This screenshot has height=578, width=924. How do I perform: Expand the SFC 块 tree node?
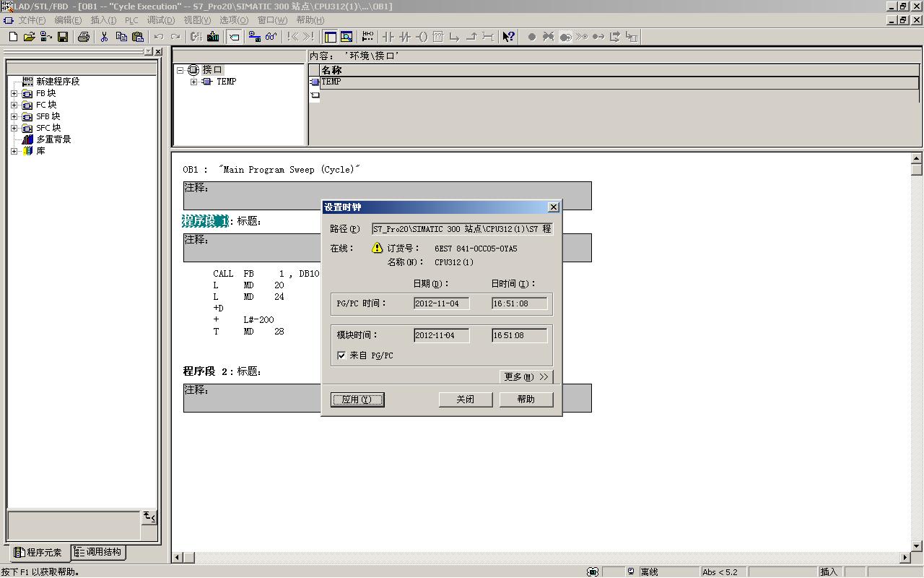point(14,128)
